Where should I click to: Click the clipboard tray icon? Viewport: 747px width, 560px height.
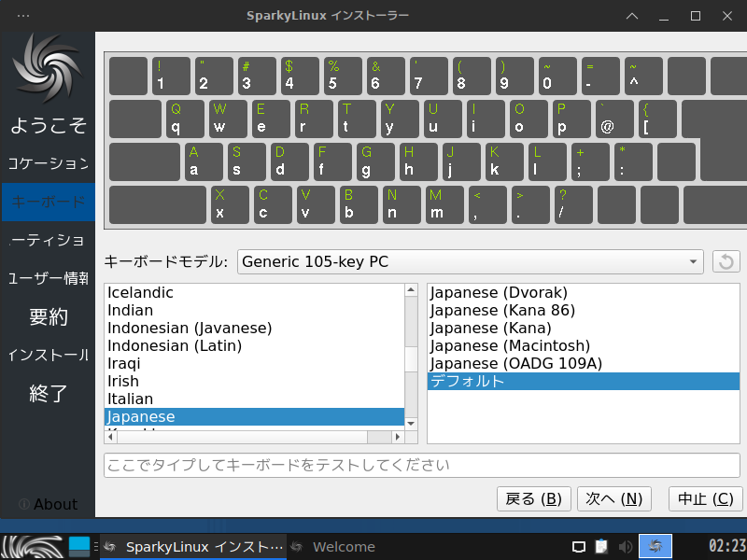pos(601,546)
